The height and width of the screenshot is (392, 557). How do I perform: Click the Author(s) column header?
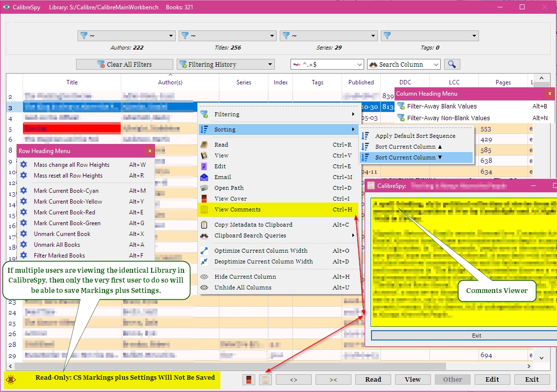[170, 82]
